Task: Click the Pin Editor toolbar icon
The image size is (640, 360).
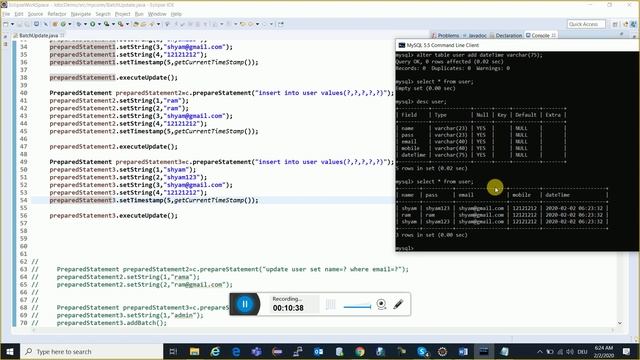Action: point(281,24)
